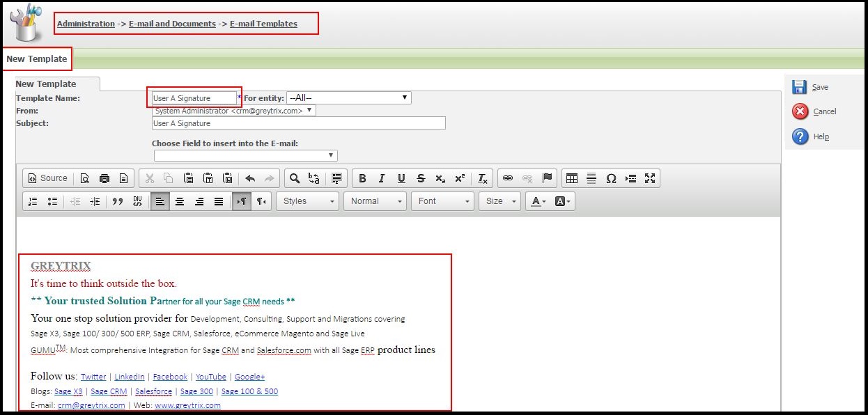Go to E-mail and Documents breadcrumb

pos(172,24)
